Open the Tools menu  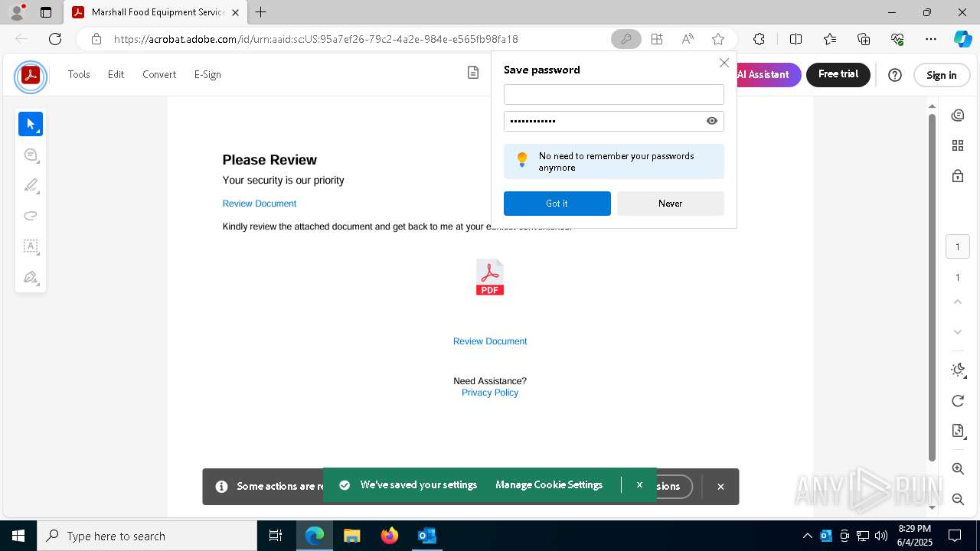click(79, 74)
